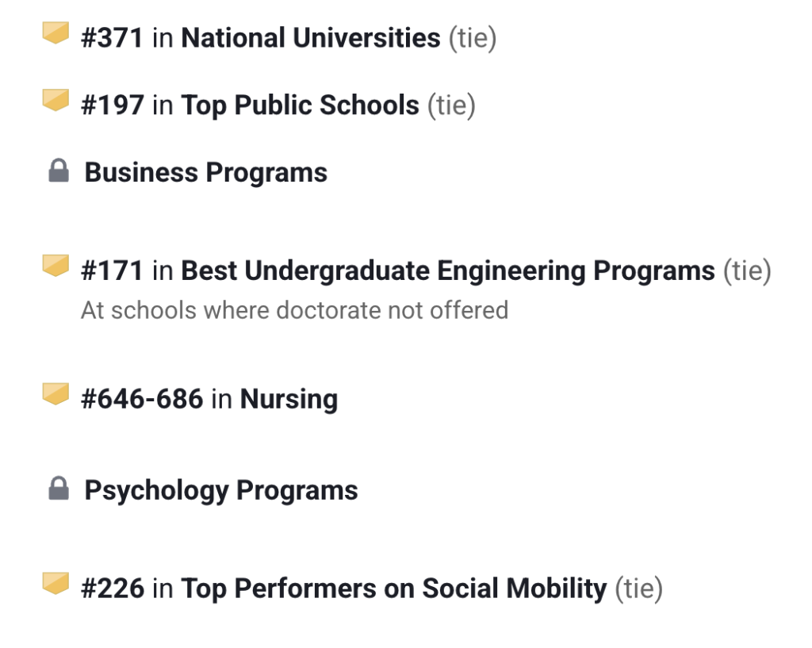
Task: Open the National Universities ranking link
Action: point(310,38)
